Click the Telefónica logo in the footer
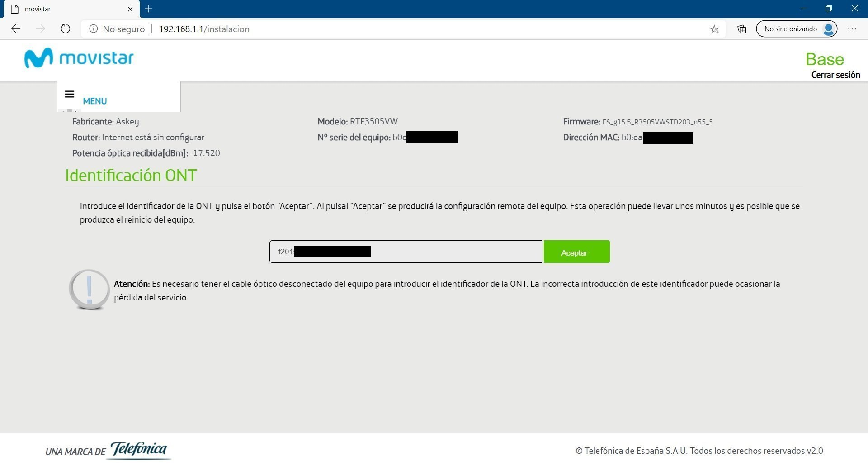Image resolution: width=868 pixels, height=466 pixels. coord(139,450)
